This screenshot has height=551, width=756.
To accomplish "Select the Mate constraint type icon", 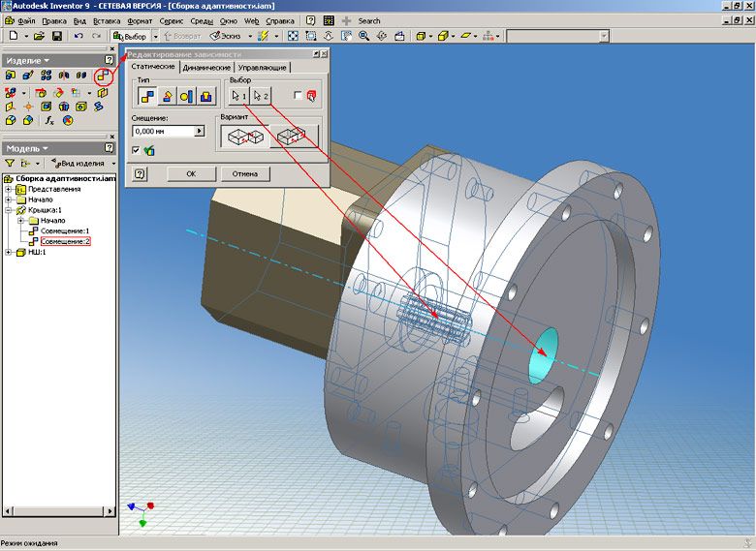I will [146, 96].
